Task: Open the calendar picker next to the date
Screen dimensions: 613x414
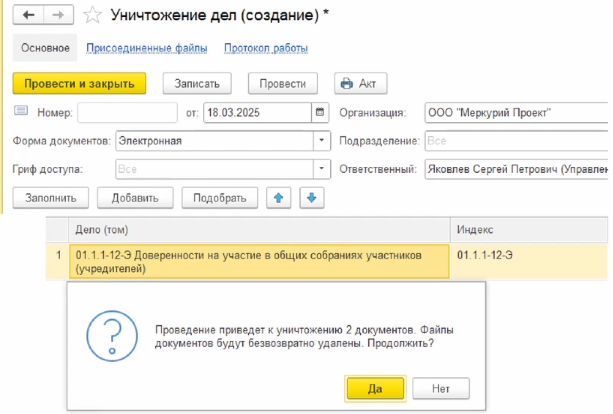Action: (x=320, y=113)
